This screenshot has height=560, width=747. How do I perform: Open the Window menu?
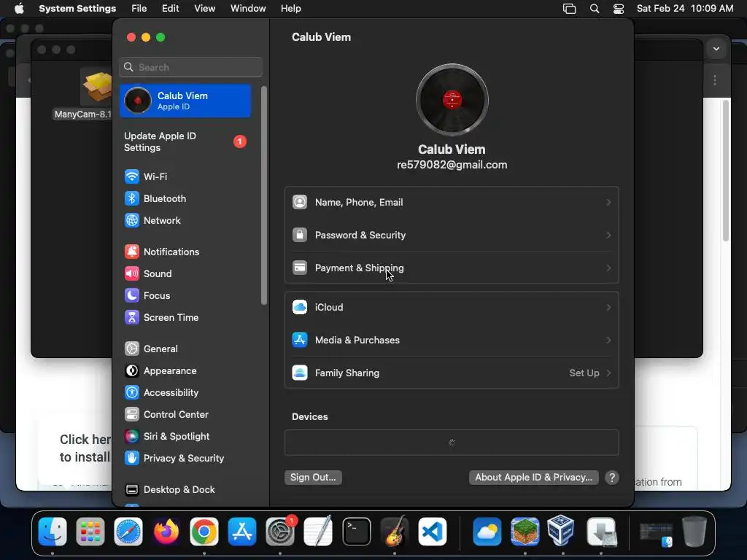point(248,9)
